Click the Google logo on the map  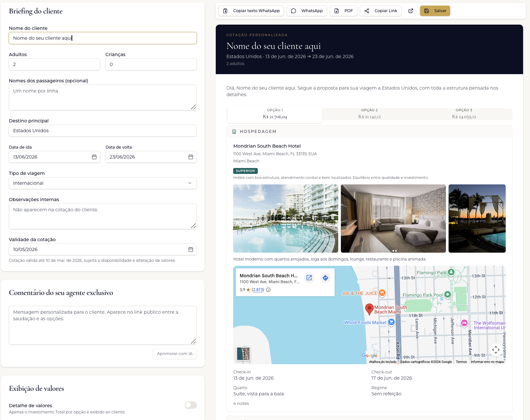[369, 355]
